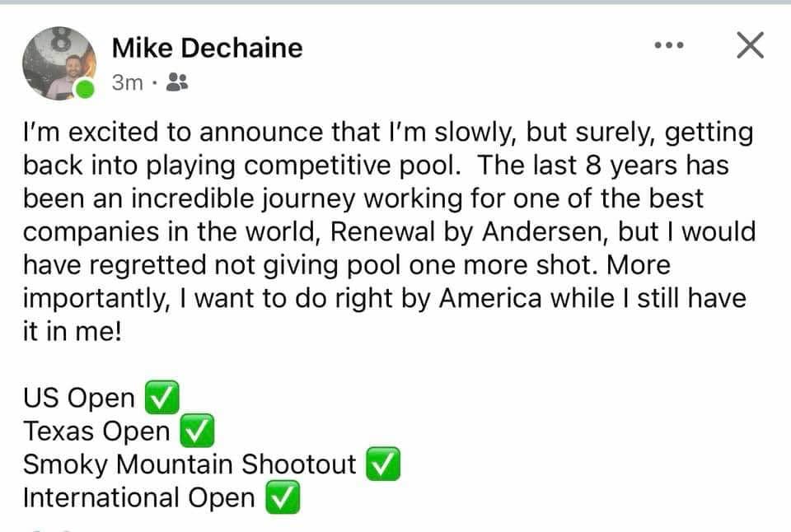The height and width of the screenshot is (532, 791).
Task: Click the checkmark beside Smoky Mountain Shootout
Action: pos(381,464)
